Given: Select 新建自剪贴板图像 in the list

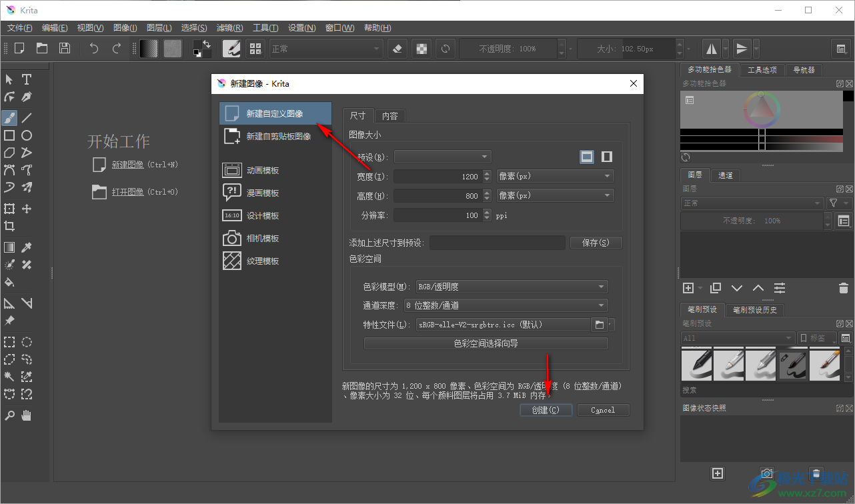Looking at the screenshot, I should (x=275, y=136).
